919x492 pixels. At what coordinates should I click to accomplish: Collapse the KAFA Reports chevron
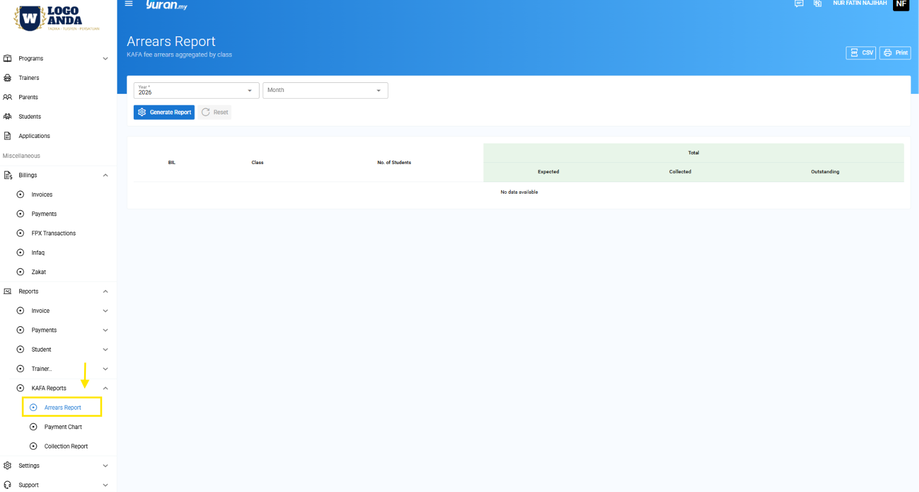pyautogui.click(x=105, y=388)
